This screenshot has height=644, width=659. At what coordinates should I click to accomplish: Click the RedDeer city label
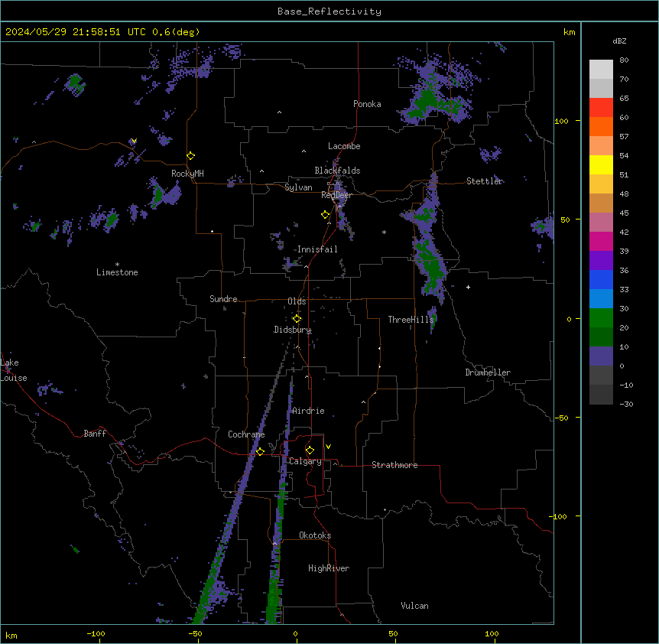click(x=336, y=195)
